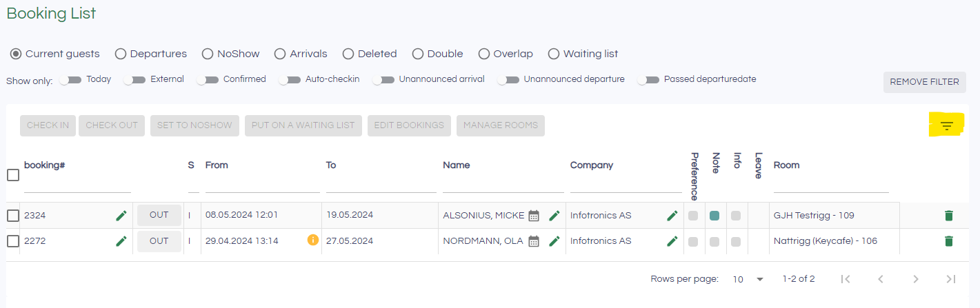Delete booking 2324 with trash icon
This screenshot has height=308, width=980.
click(949, 216)
